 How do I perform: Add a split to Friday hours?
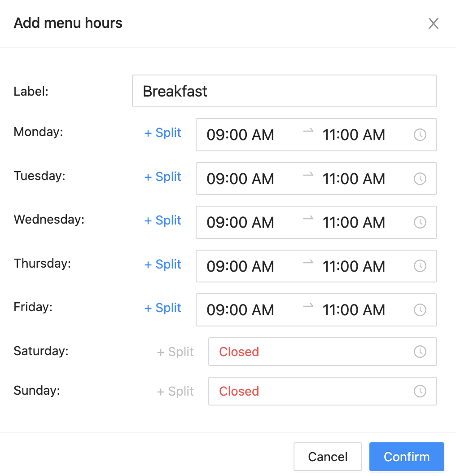pyautogui.click(x=162, y=308)
